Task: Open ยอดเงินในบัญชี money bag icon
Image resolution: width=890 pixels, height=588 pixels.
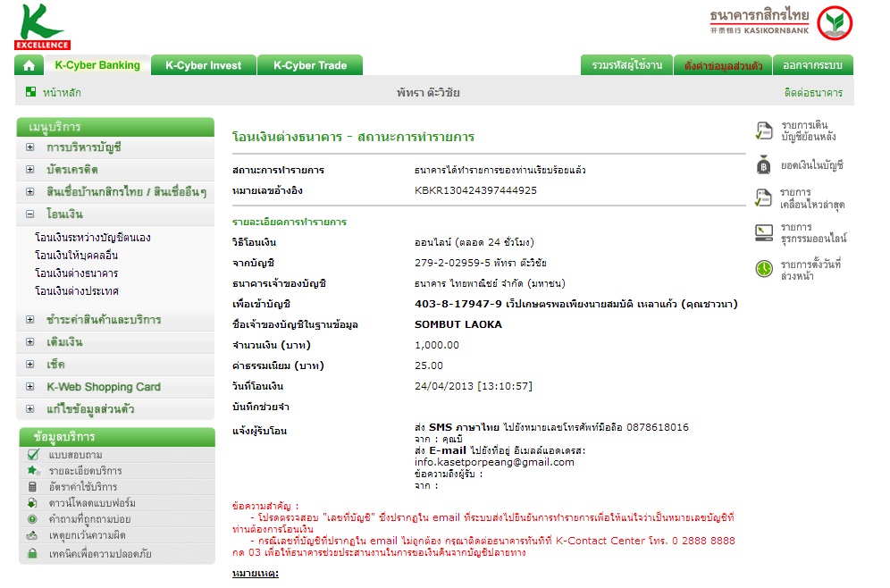Action: (764, 165)
